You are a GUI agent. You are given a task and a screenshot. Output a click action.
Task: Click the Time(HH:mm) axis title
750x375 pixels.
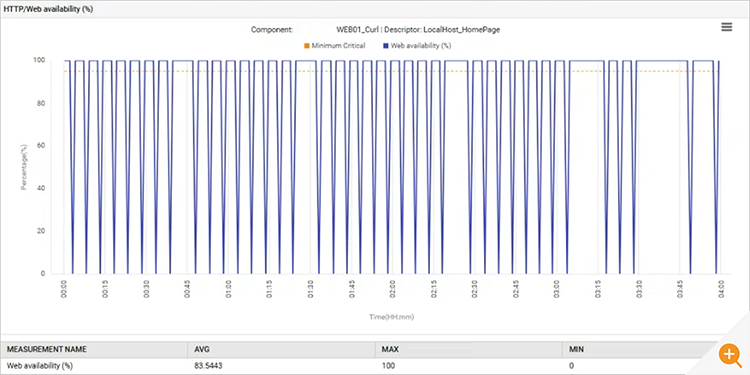coord(392,317)
